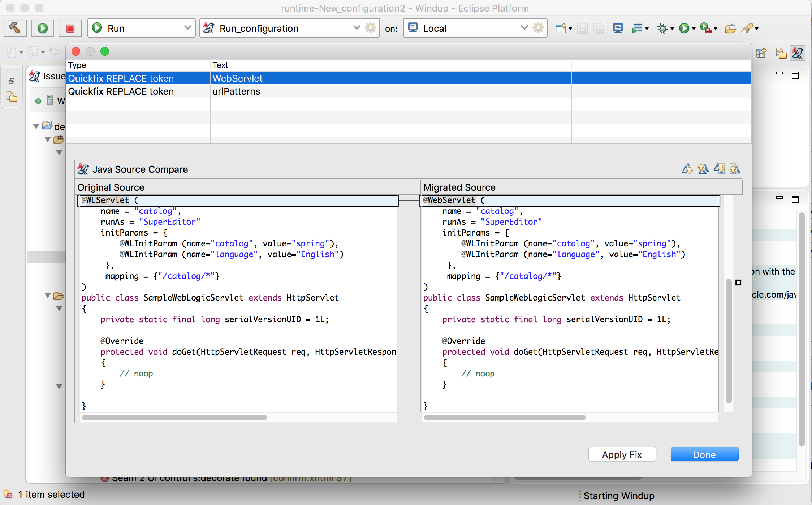The width and height of the screenshot is (812, 505).
Task: Open the Windup perspective bird icon
Action: coord(798,53)
